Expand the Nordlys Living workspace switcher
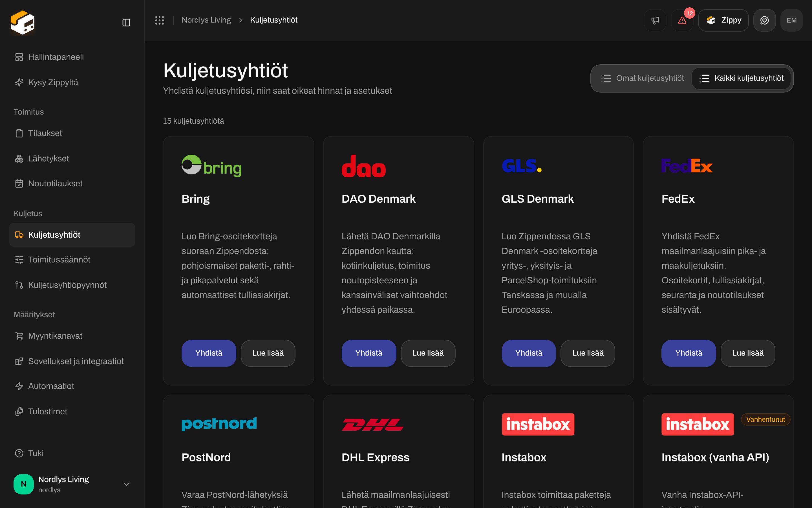Viewport: 812px width, 508px height. tap(72, 484)
